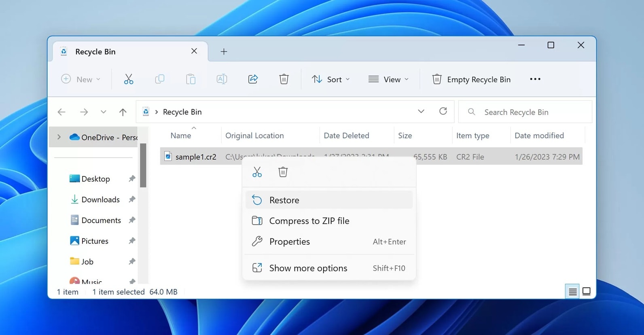Click the sidebar vertical scrollbar

143,165
